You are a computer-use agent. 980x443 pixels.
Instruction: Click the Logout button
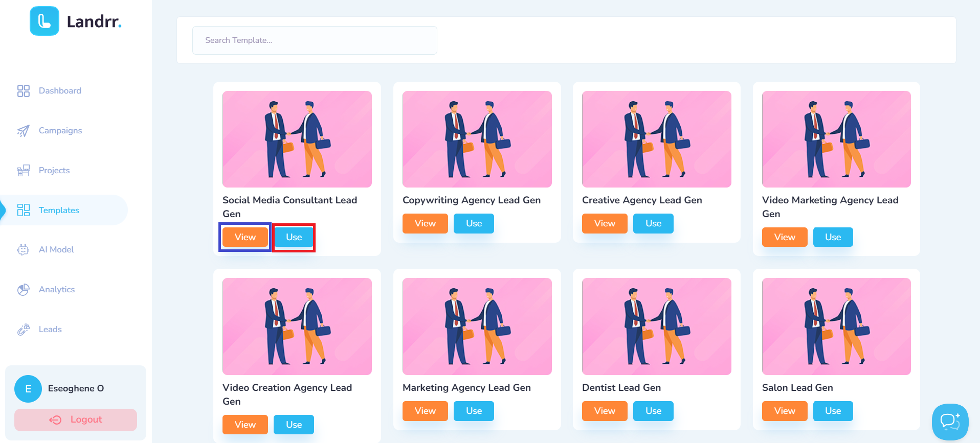(76, 420)
